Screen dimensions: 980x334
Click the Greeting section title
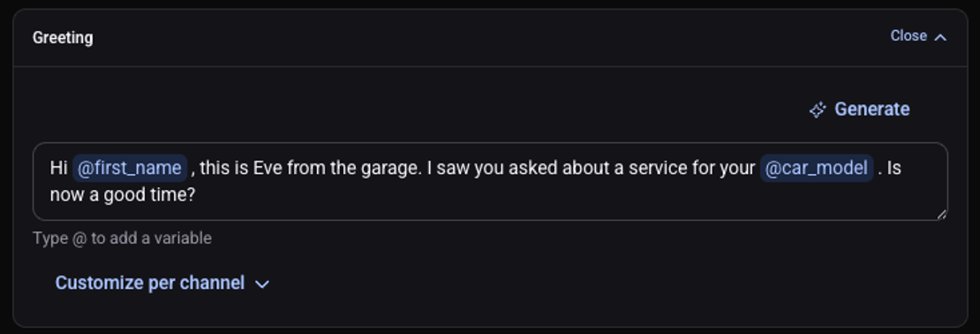tap(63, 37)
